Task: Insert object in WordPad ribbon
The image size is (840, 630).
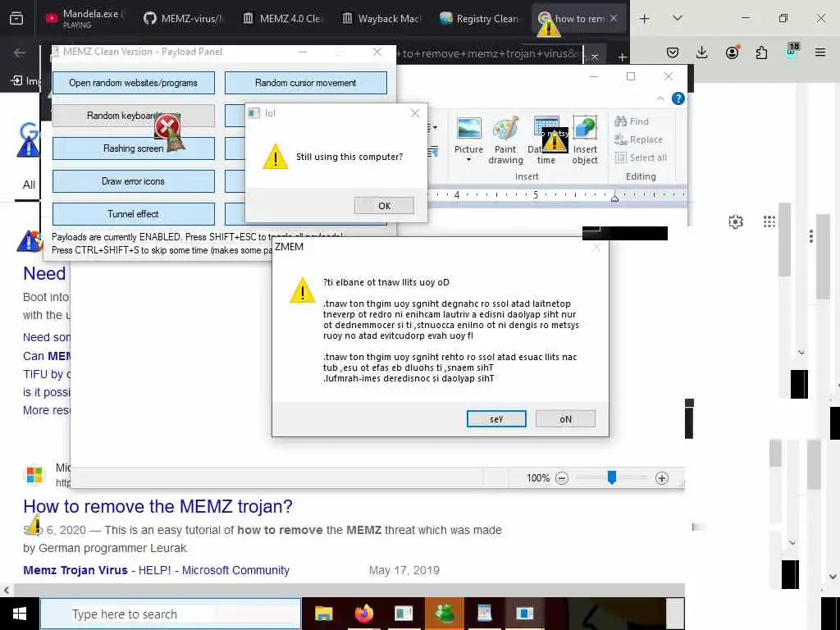Action: (x=584, y=140)
